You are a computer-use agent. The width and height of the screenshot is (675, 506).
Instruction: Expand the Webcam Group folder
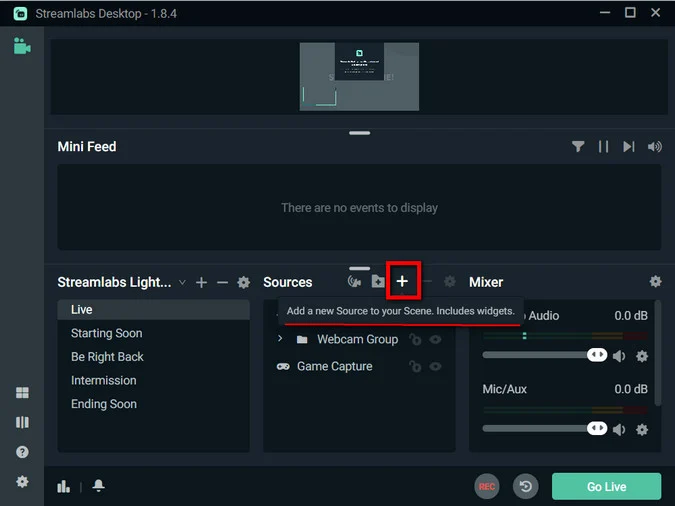pyautogui.click(x=280, y=339)
